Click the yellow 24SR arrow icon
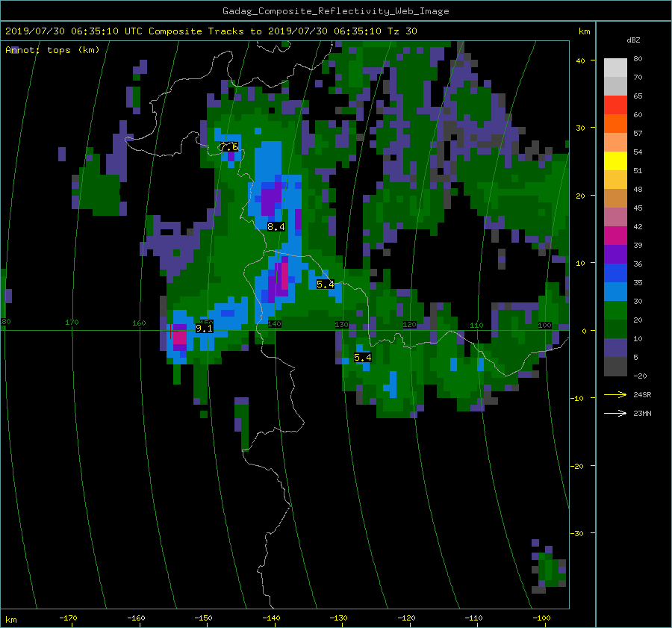Viewport: 672px width, 628px height. [x=615, y=395]
